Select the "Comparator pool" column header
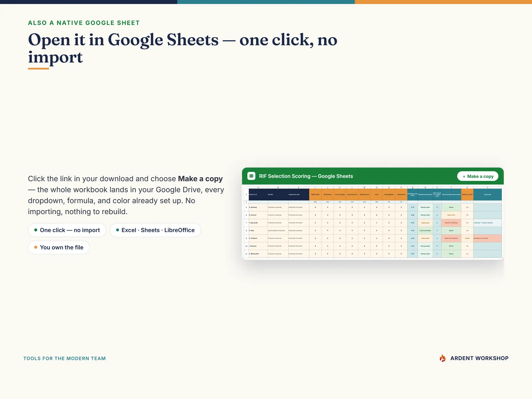Viewport: 532px width, 399px height. click(x=299, y=195)
